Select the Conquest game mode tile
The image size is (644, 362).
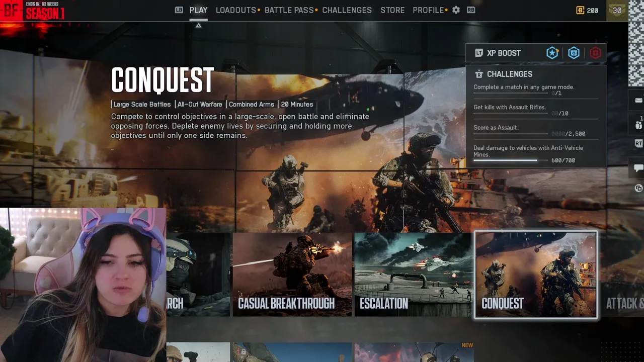536,275
